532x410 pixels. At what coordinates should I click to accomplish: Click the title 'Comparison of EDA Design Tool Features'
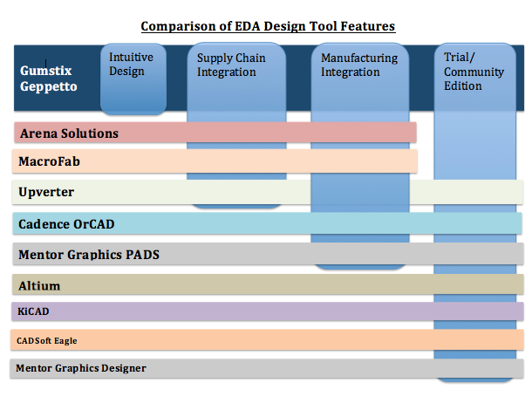pos(268,26)
